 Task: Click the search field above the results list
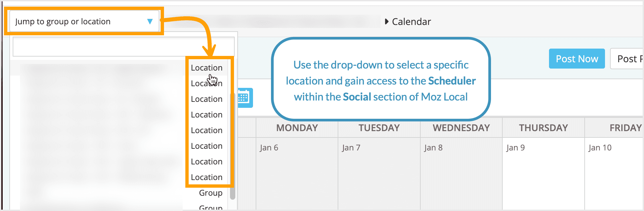[123, 46]
